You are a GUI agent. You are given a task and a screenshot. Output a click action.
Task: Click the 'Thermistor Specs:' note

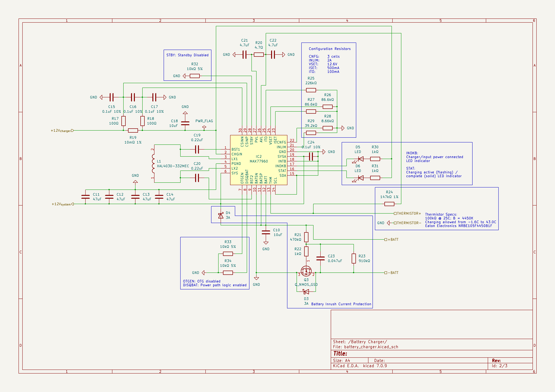click(x=441, y=214)
